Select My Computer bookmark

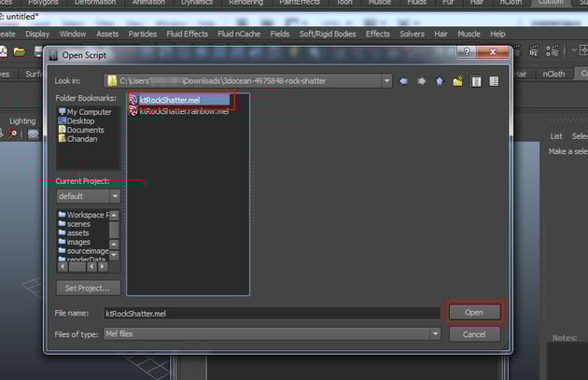click(x=85, y=112)
